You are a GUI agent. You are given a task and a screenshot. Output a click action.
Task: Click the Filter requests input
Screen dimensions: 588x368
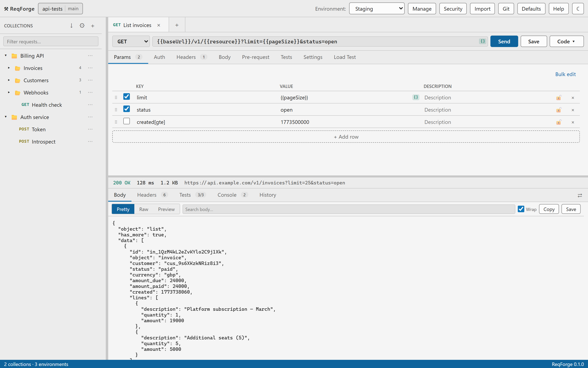tap(51, 41)
